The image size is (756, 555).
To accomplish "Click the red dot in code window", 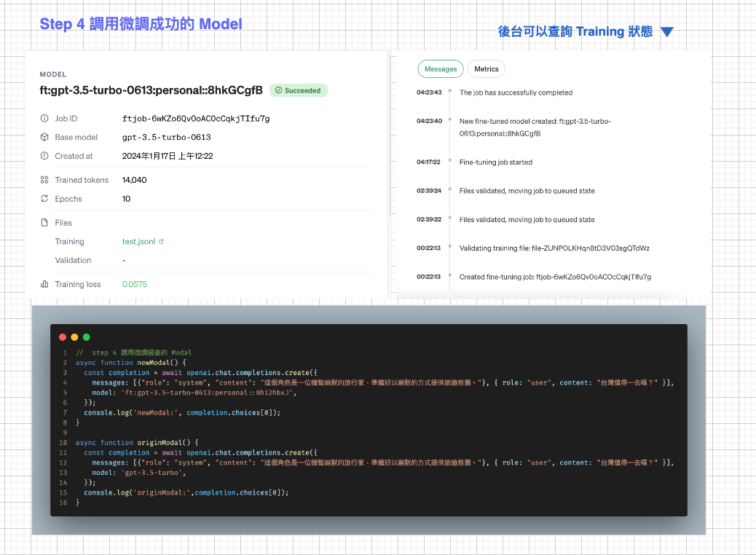I will coord(63,337).
